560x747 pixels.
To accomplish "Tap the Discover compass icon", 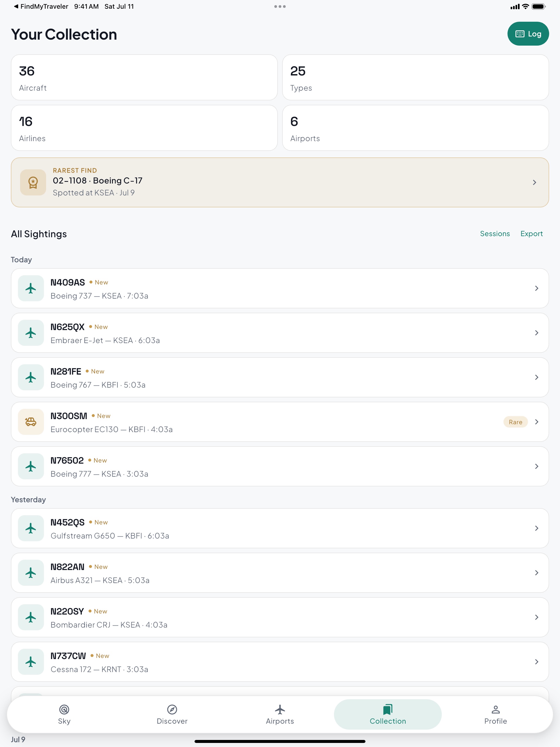I will tap(172, 710).
